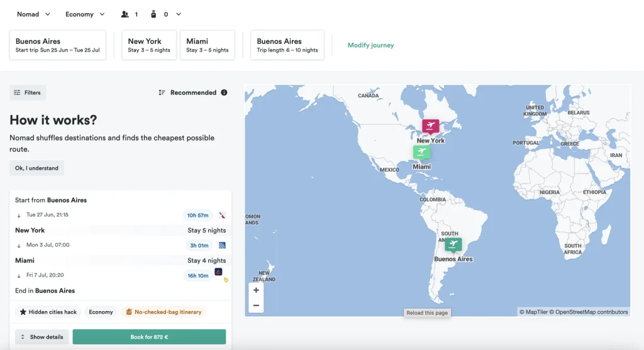Screen dimensions: 644x350
Task: Select the New York stay card
Action: click(149, 45)
